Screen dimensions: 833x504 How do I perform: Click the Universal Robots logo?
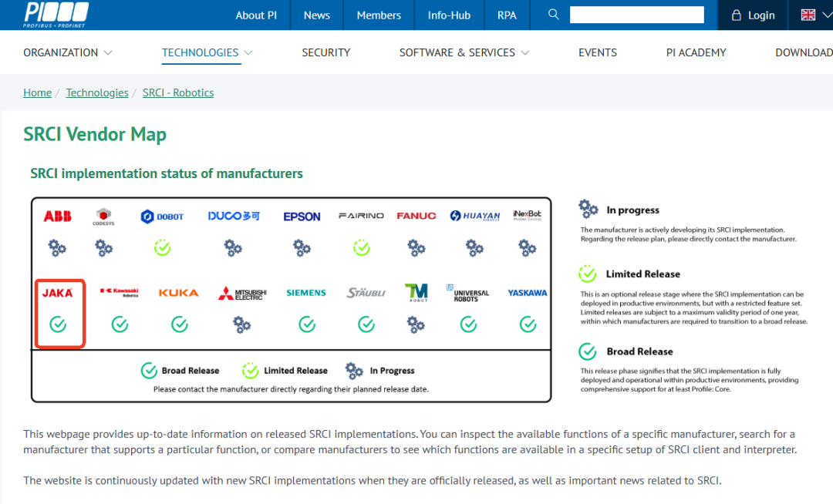pyautogui.click(x=467, y=293)
